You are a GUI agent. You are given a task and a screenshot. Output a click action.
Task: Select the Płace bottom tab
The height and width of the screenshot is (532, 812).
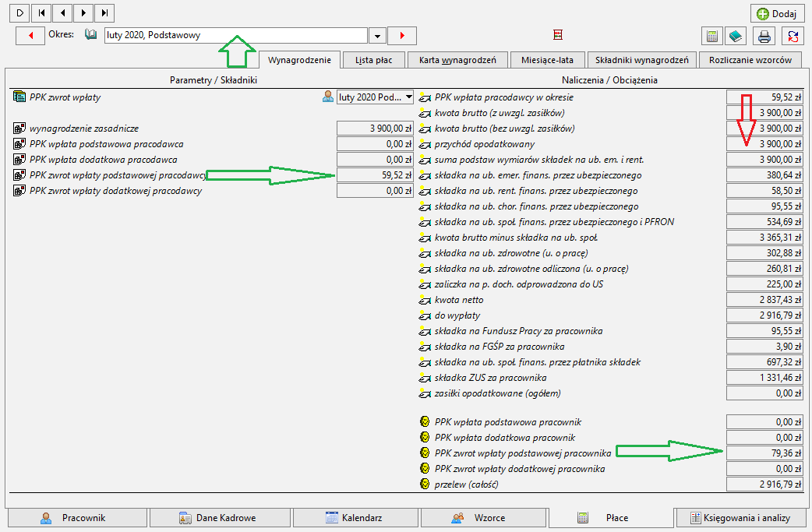pos(610,517)
